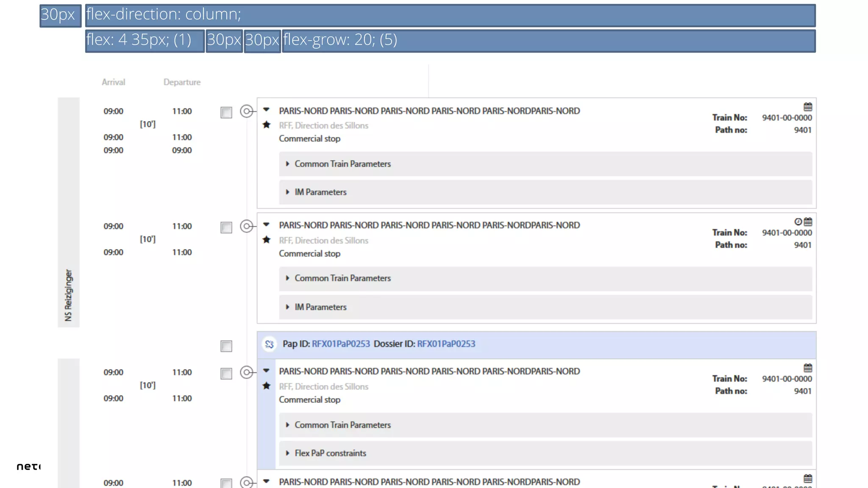This screenshot has width=868, height=488.
Task: Open Pap ID RFX01PaP0253 link
Action: click(x=341, y=344)
